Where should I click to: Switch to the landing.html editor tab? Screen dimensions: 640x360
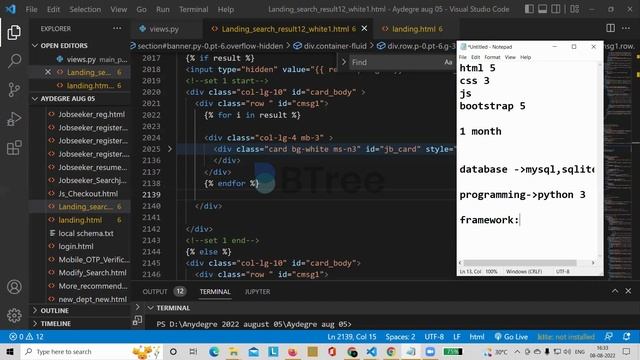click(413, 29)
